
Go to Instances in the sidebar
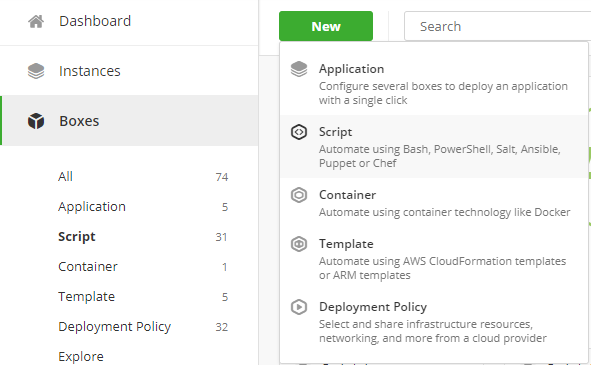tap(90, 71)
